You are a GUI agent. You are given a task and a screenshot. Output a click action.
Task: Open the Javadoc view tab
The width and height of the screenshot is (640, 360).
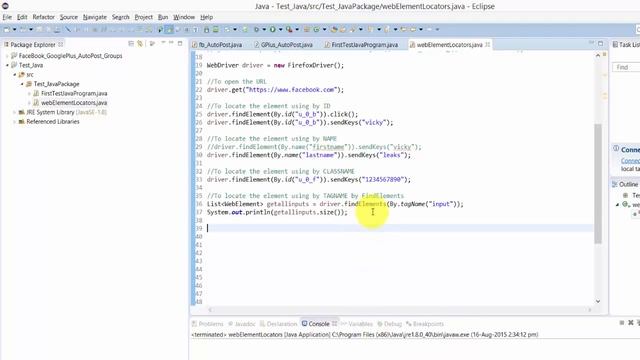(242, 324)
